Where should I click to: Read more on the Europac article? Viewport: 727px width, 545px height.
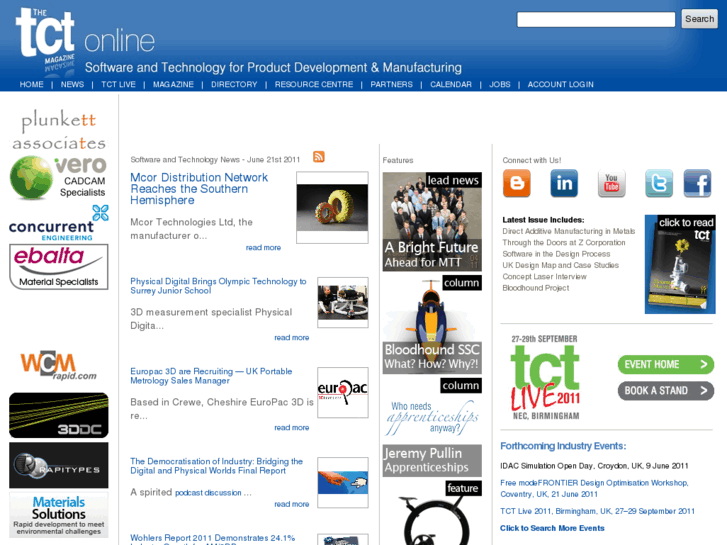point(292,428)
